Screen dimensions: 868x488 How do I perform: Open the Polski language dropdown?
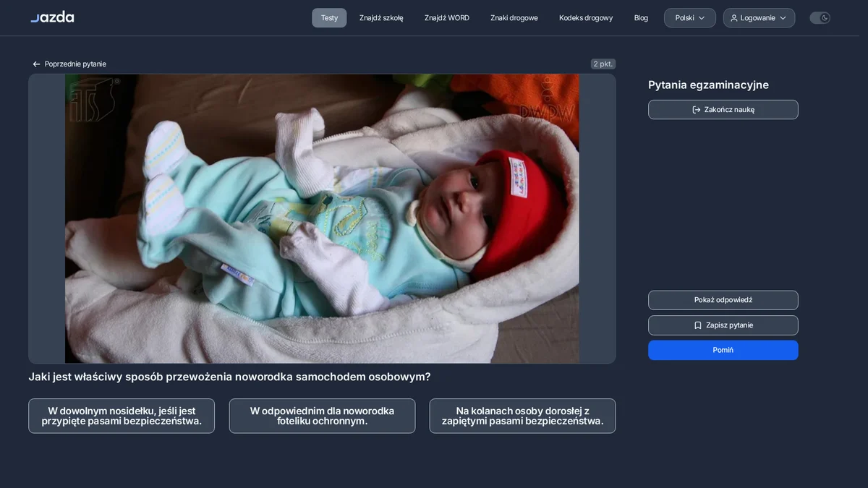click(x=690, y=18)
